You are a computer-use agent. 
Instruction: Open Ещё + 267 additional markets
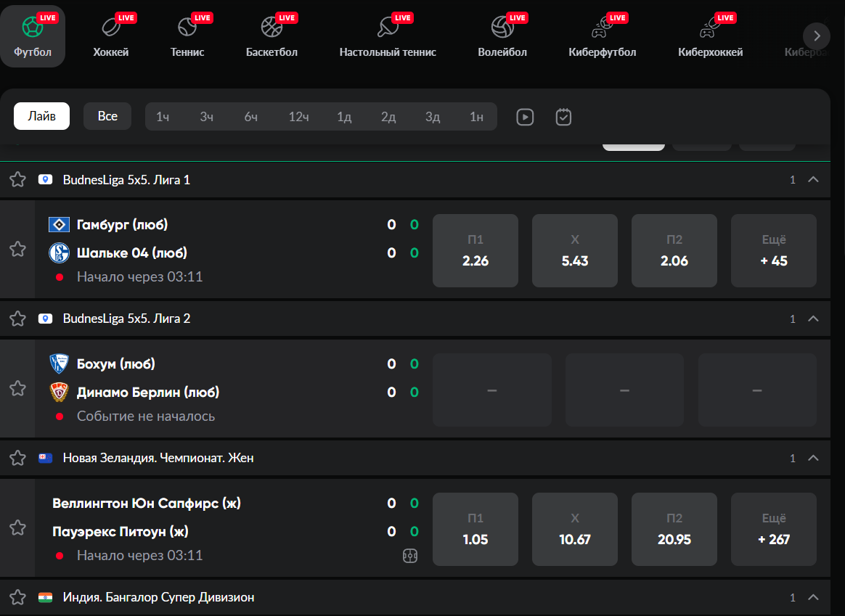pos(774,529)
